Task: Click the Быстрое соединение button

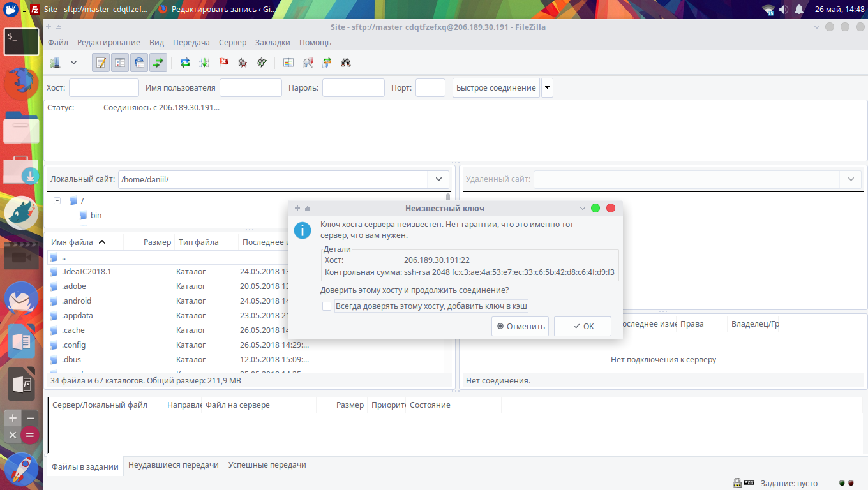Action: click(x=496, y=88)
